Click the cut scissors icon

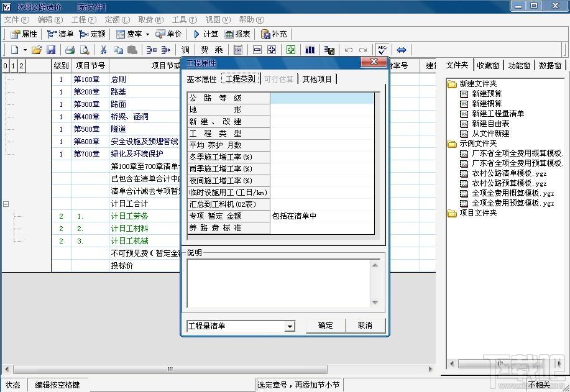pyautogui.click(x=104, y=50)
